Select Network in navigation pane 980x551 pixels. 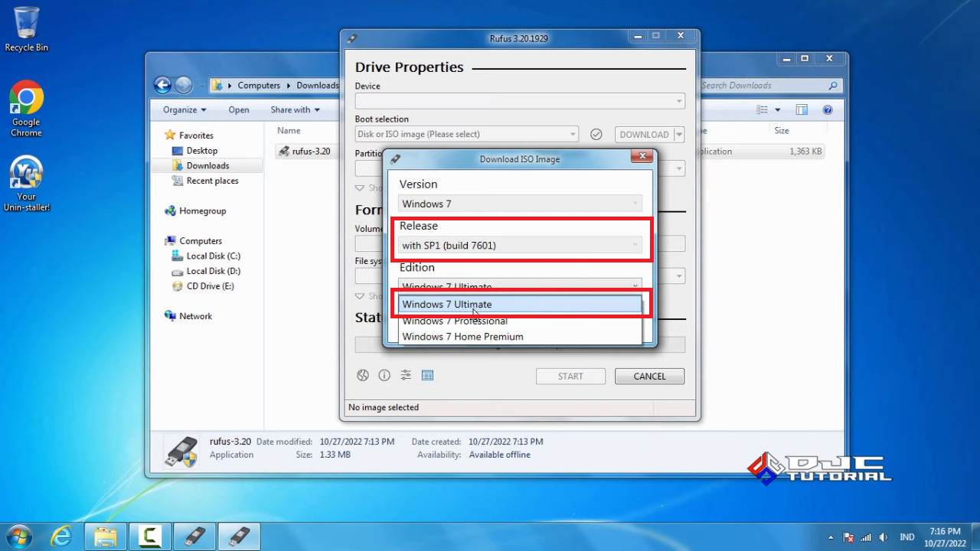195,316
